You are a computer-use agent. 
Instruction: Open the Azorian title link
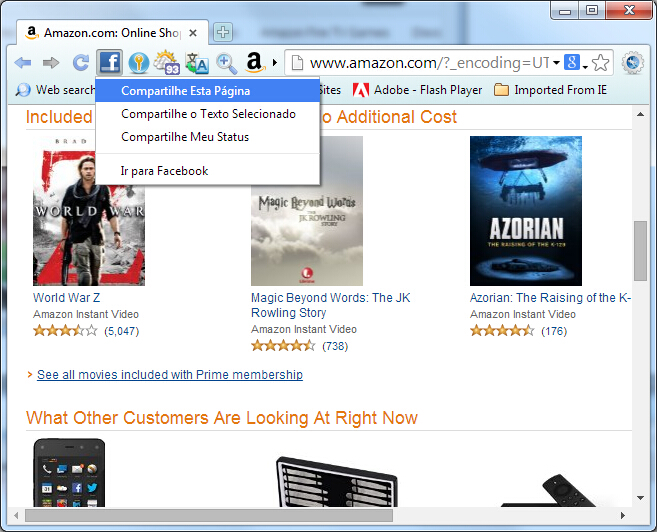pyautogui.click(x=550, y=298)
